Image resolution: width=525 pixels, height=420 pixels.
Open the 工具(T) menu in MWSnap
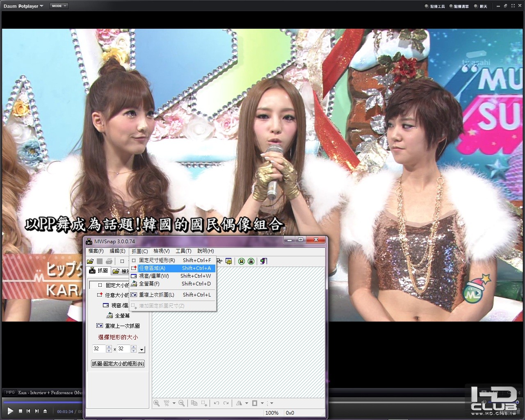coord(183,251)
